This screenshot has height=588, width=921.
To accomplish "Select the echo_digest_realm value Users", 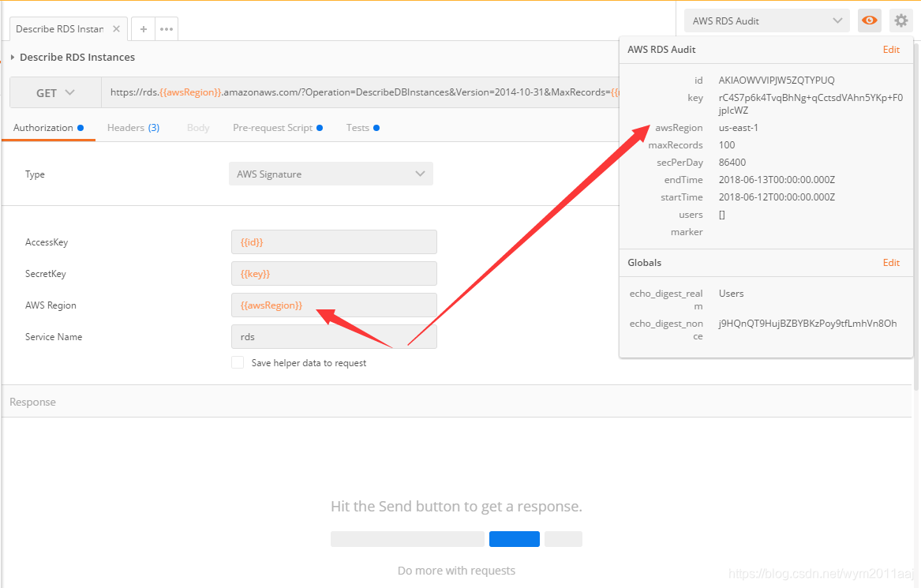I will [x=731, y=293].
